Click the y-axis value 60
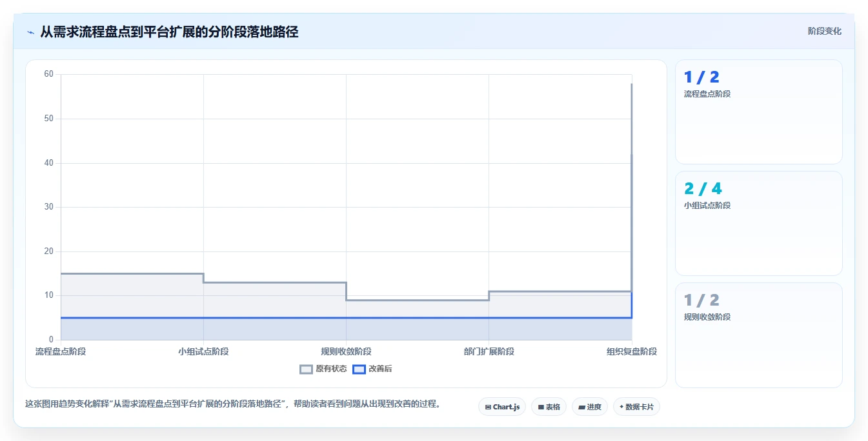The width and height of the screenshot is (868, 441). 48,74
